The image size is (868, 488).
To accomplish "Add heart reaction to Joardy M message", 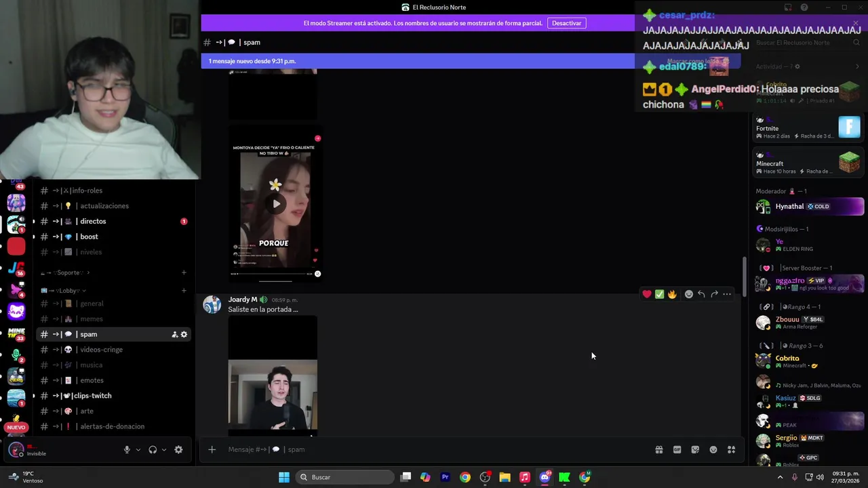I will [647, 294].
